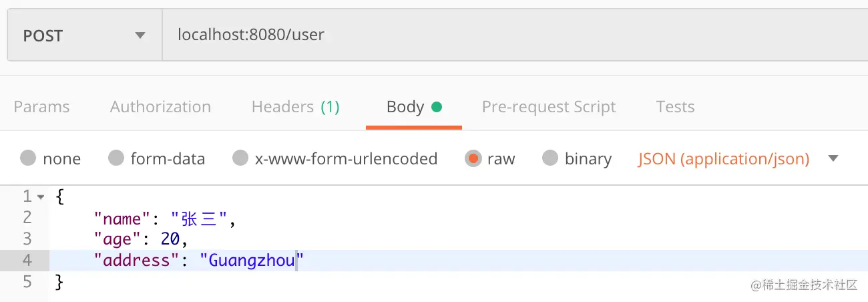868x302 pixels.
Task: Collapse the JSON object fold arrow on line 1
Action: tap(41, 197)
